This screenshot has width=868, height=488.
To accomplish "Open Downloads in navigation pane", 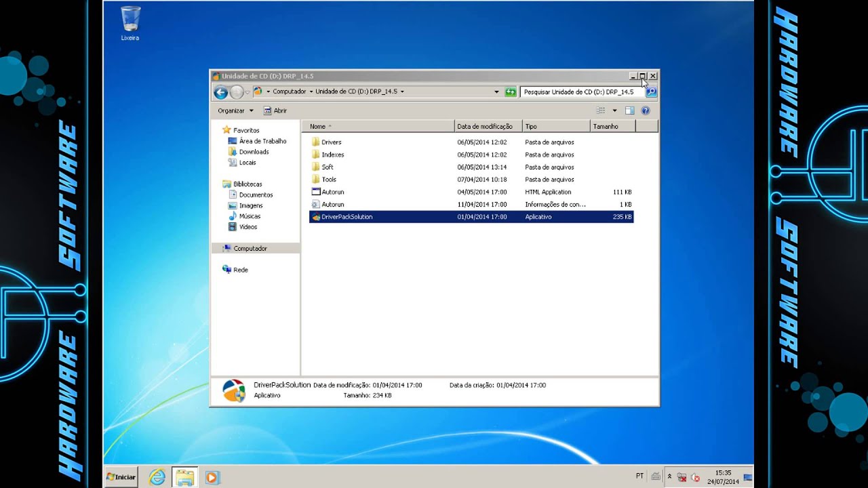I will (254, 152).
